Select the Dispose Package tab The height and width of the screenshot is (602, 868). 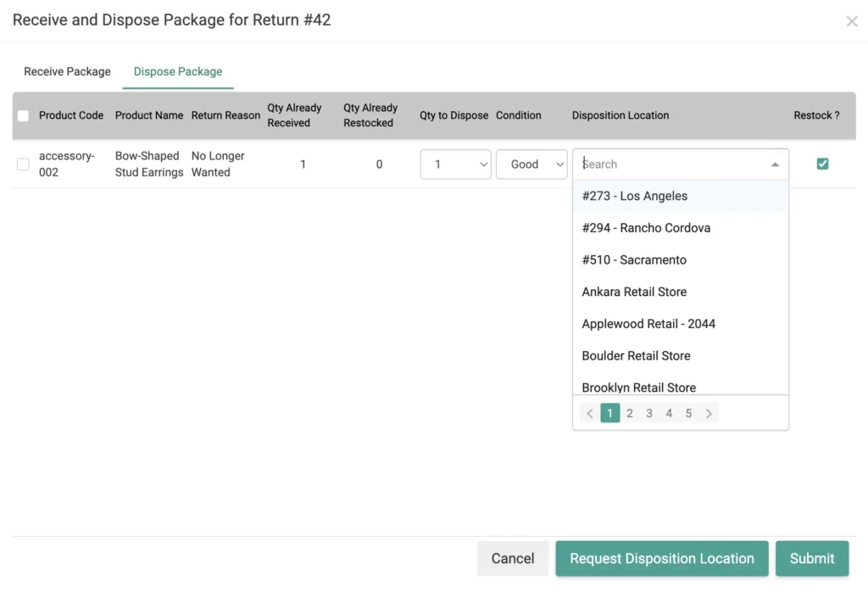[178, 71]
